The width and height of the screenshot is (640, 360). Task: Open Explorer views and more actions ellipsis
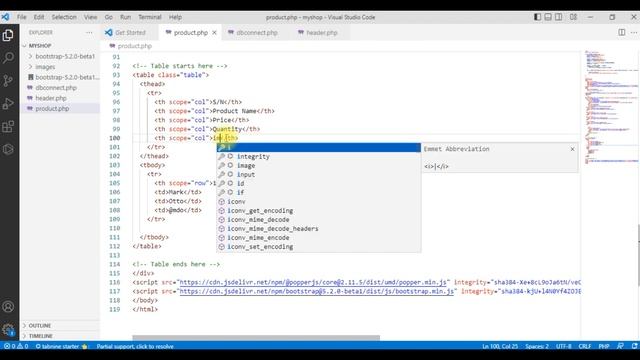[89, 32]
